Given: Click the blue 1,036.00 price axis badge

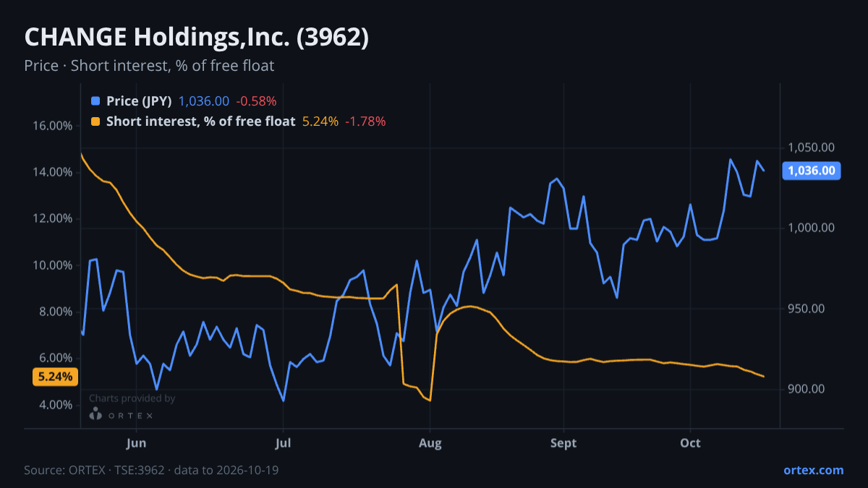Looking at the screenshot, I should click(812, 171).
